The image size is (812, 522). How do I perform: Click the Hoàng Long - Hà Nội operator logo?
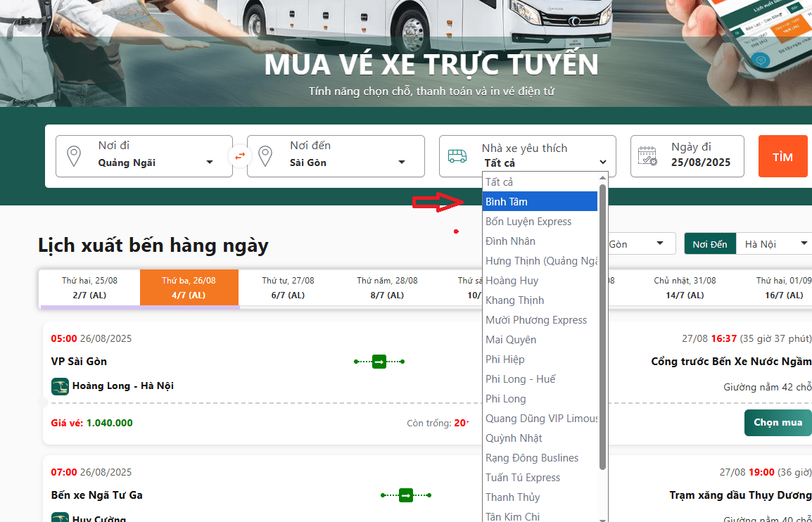pyautogui.click(x=60, y=386)
